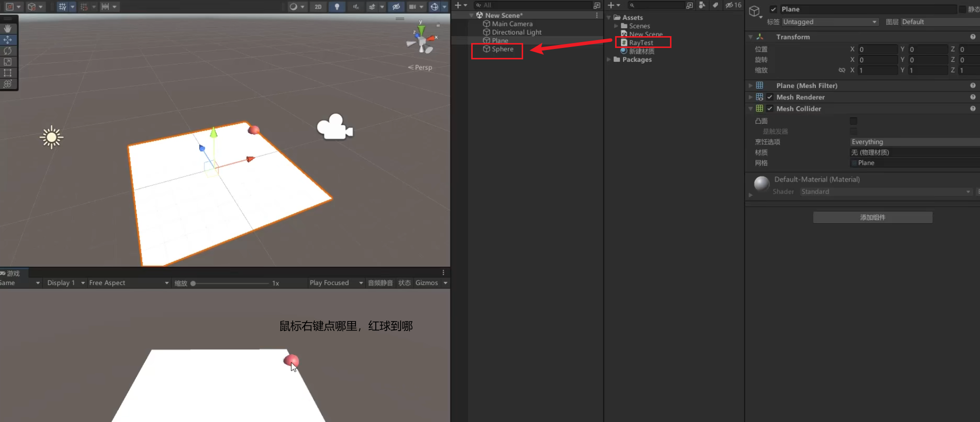Toggle hidden packages count (16) icon
Screen dimensions: 980x422
coord(733,5)
